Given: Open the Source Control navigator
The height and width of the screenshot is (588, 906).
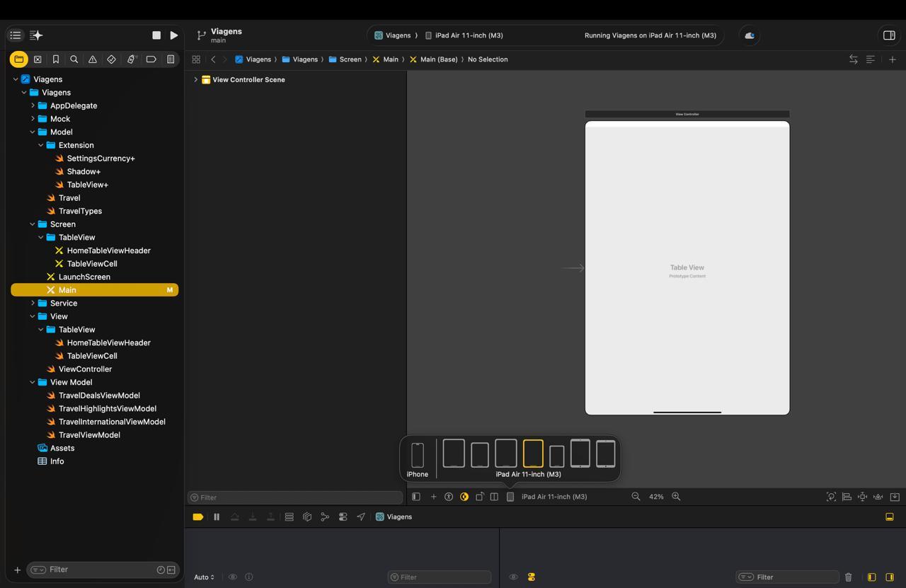Looking at the screenshot, I should coord(38,59).
